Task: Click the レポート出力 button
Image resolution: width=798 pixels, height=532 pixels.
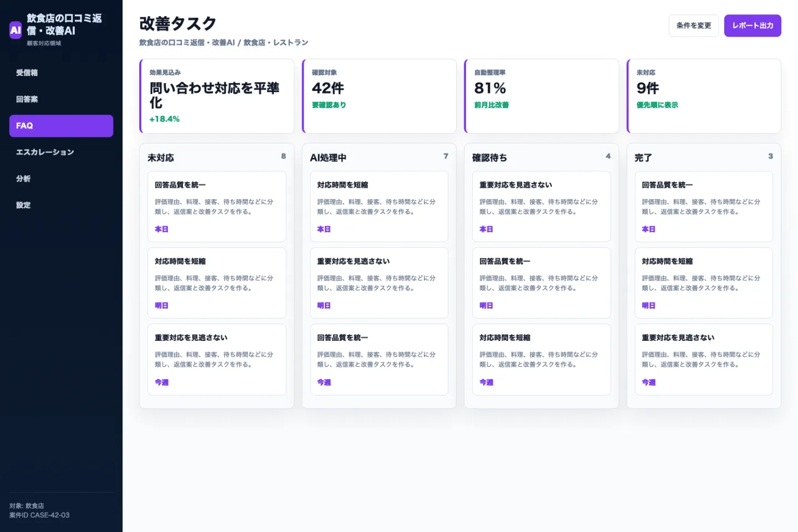Action: tap(753, 25)
